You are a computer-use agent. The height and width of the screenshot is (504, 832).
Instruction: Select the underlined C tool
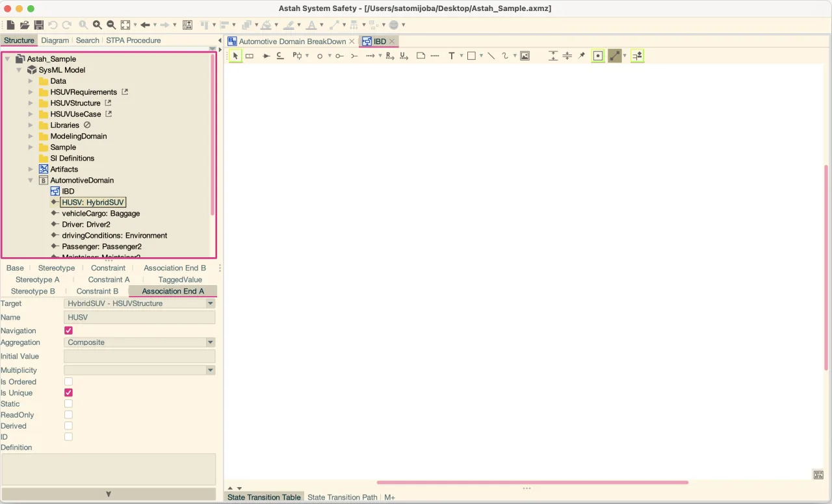pyautogui.click(x=279, y=56)
